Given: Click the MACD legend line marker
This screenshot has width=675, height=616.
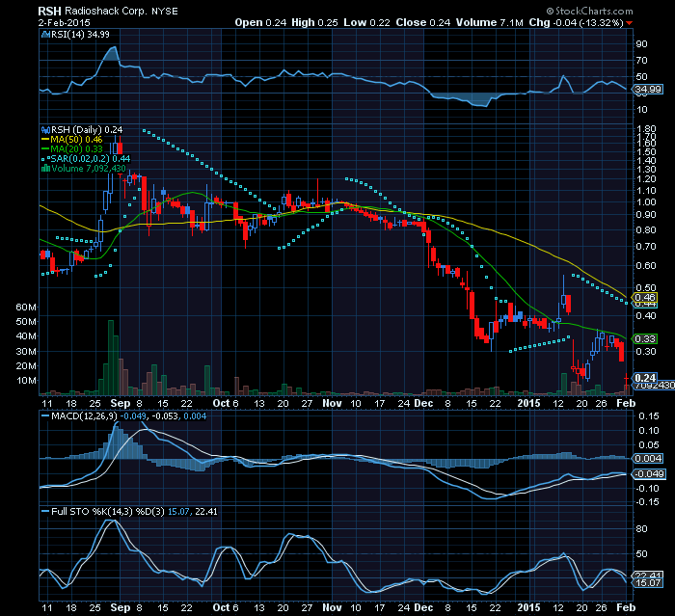Looking at the screenshot, I should click(x=45, y=416).
